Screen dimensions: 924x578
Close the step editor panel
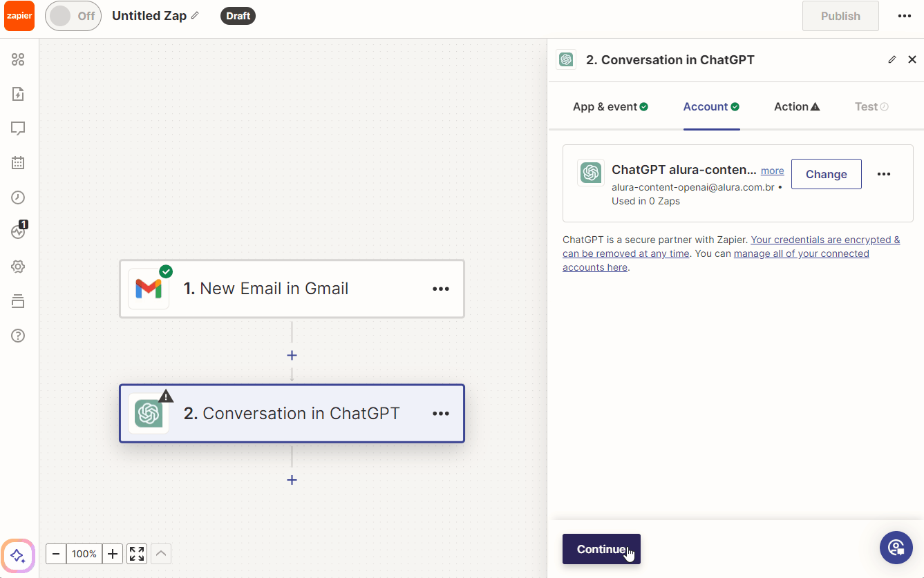point(912,59)
